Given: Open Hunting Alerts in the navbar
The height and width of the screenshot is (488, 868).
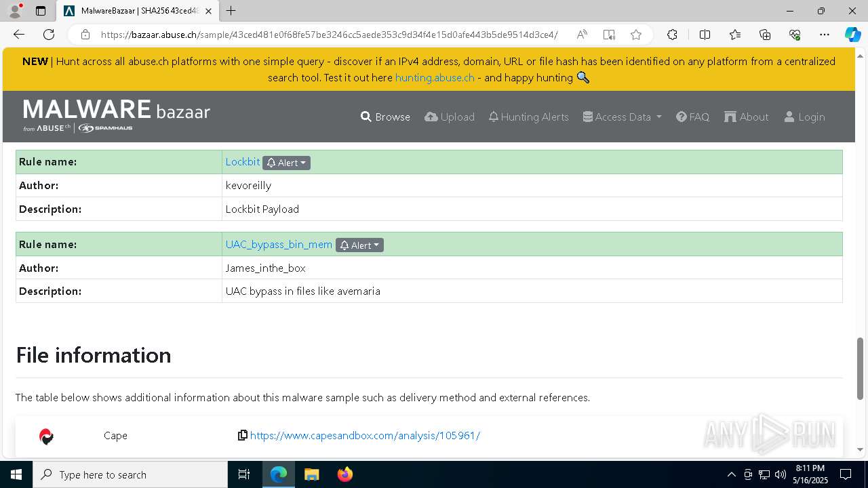Looking at the screenshot, I should tap(529, 117).
